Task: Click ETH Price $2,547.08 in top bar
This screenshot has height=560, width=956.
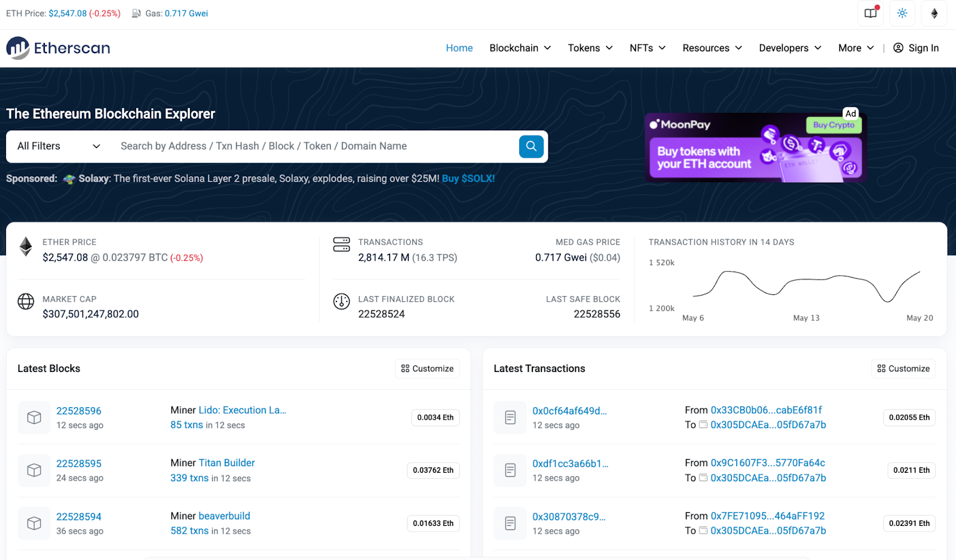Action: (x=68, y=13)
